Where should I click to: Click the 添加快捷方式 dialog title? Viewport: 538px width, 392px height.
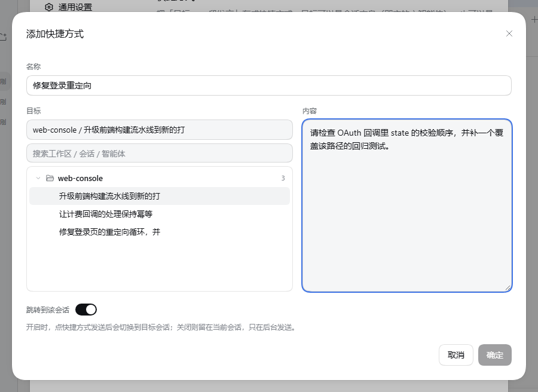pyautogui.click(x=55, y=33)
